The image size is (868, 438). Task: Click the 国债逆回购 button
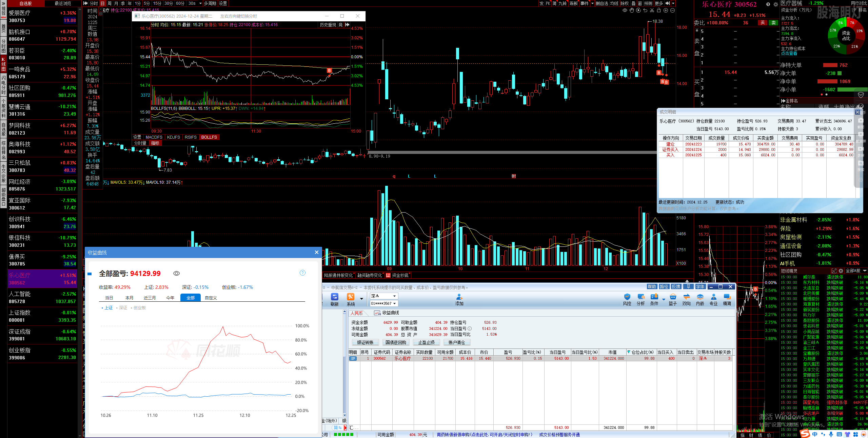pyautogui.click(x=396, y=342)
